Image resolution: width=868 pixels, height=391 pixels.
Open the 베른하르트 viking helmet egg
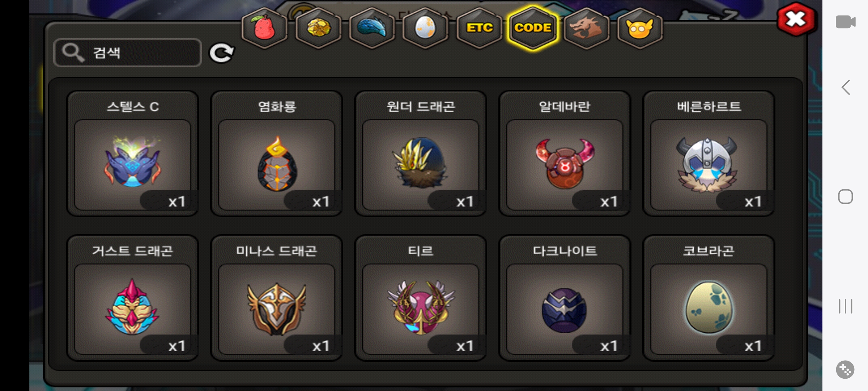pos(709,154)
